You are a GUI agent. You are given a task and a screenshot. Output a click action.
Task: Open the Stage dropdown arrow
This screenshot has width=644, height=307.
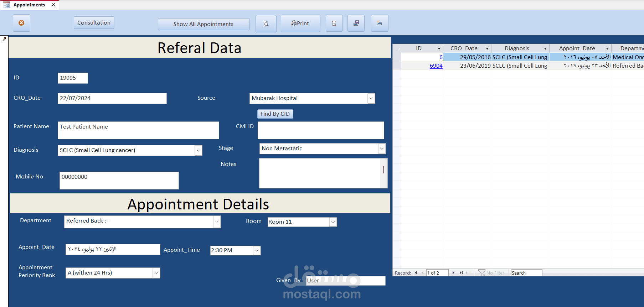382,149
